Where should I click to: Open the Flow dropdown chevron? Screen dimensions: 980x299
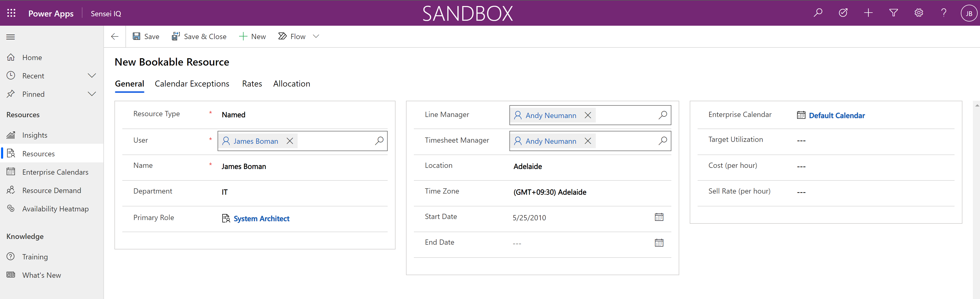tap(316, 36)
